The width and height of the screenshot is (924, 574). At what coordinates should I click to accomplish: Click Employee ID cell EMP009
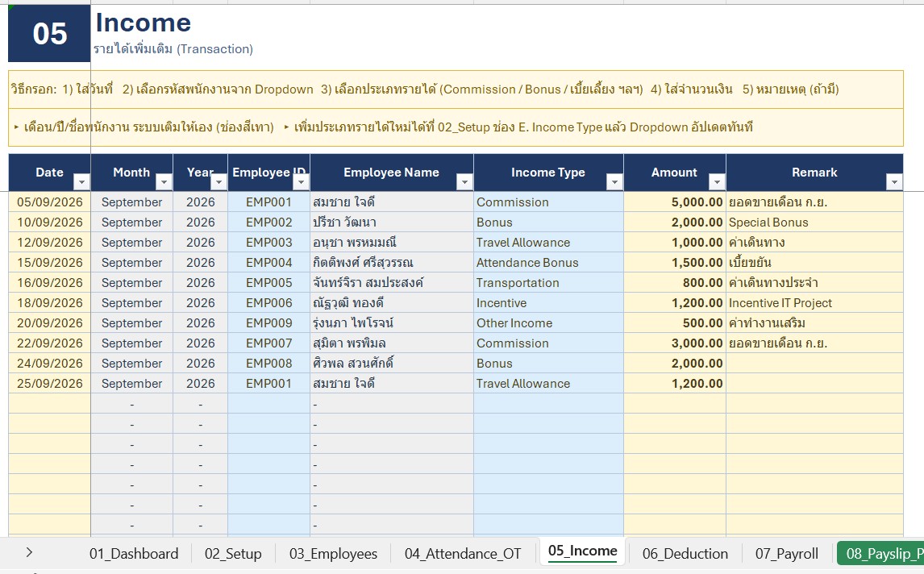(x=268, y=323)
